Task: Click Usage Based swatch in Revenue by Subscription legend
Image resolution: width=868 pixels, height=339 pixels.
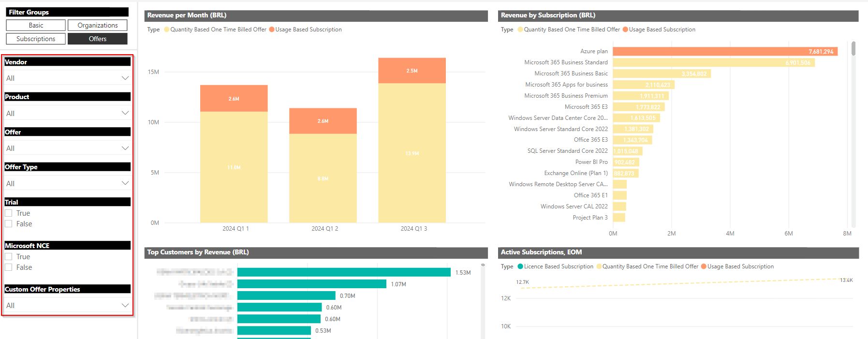Action: [x=625, y=29]
